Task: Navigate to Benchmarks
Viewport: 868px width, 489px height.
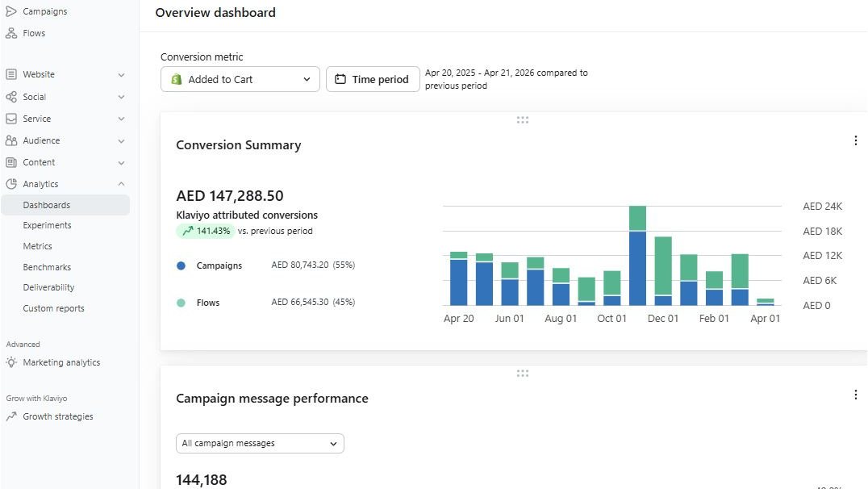Action: click(47, 267)
